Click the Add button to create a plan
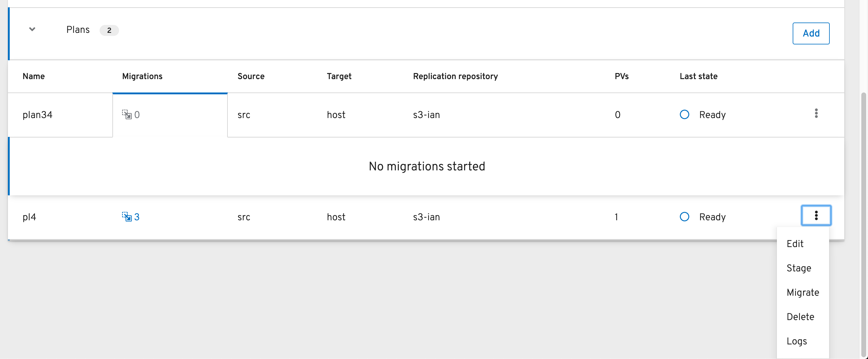 click(811, 33)
